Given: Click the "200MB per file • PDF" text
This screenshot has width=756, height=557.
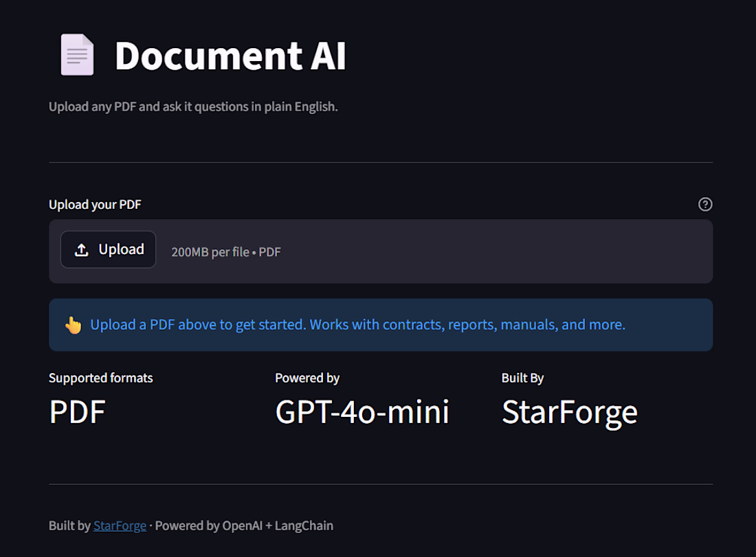Looking at the screenshot, I should click(226, 252).
